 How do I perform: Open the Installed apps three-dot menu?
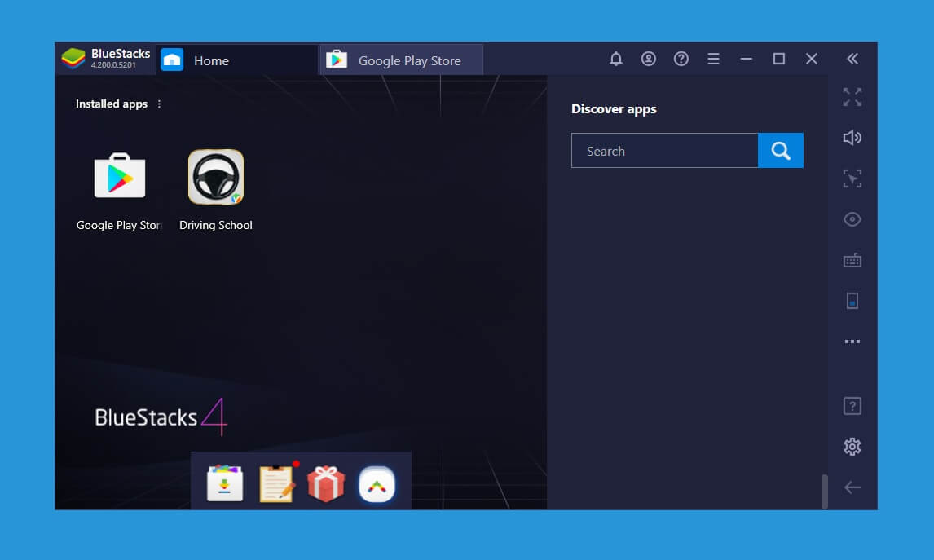pos(159,104)
